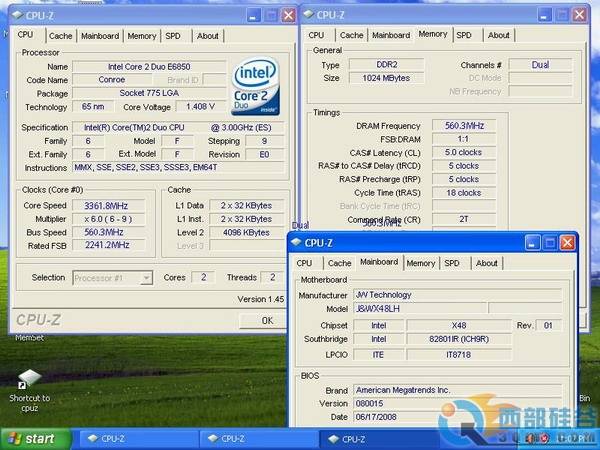Click the 560.3MHz DRAM frequency value
The height and width of the screenshot is (450, 600).
[464, 126]
